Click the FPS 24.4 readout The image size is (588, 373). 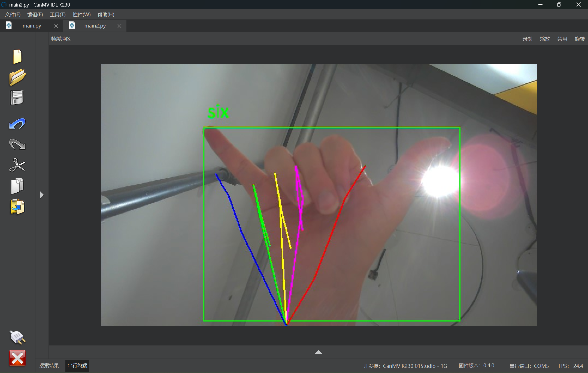coord(571,366)
